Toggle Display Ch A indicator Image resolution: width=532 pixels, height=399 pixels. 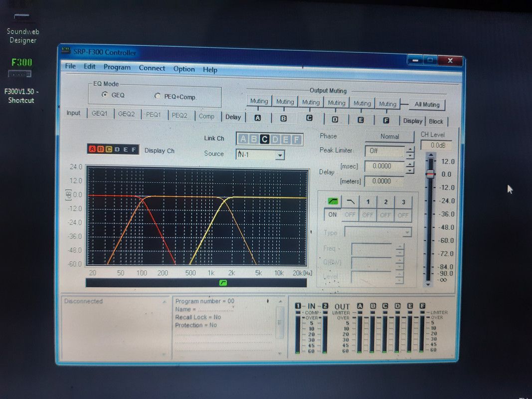point(92,149)
